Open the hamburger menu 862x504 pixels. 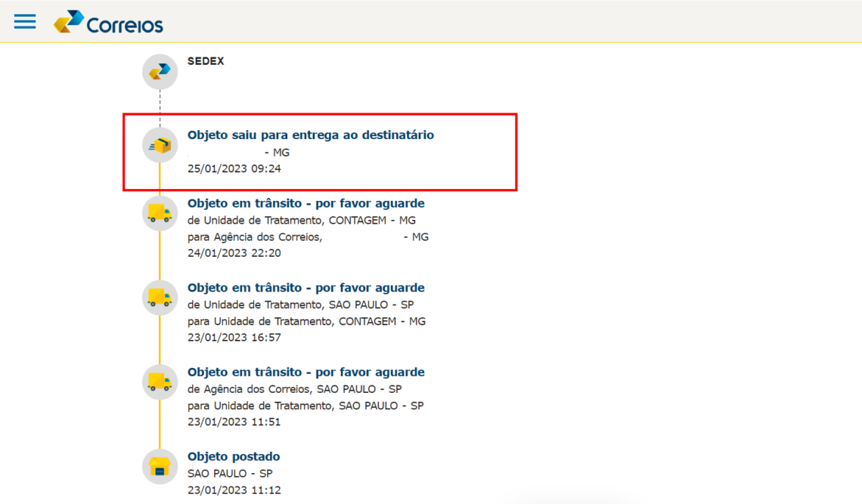(25, 21)
